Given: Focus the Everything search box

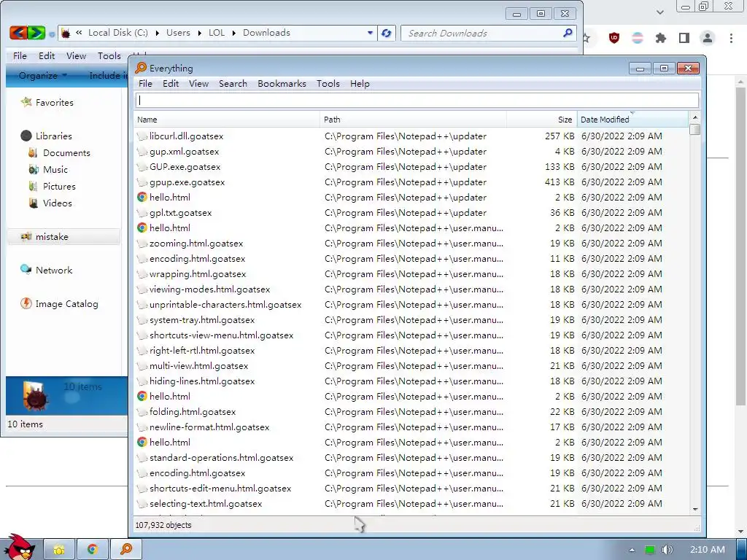Looking at the screenshot, I should coord(417,100).
